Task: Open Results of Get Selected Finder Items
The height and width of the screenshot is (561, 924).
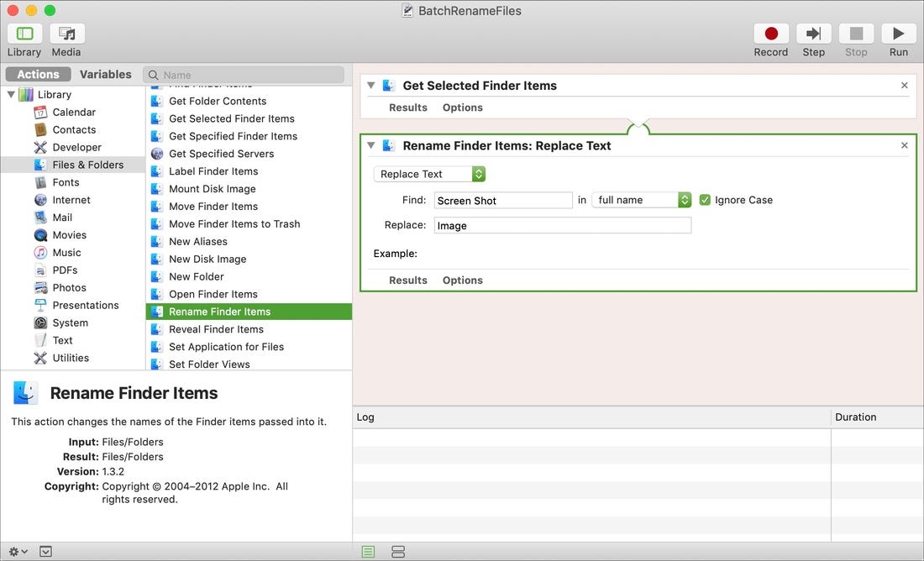Action: [407, 107]
